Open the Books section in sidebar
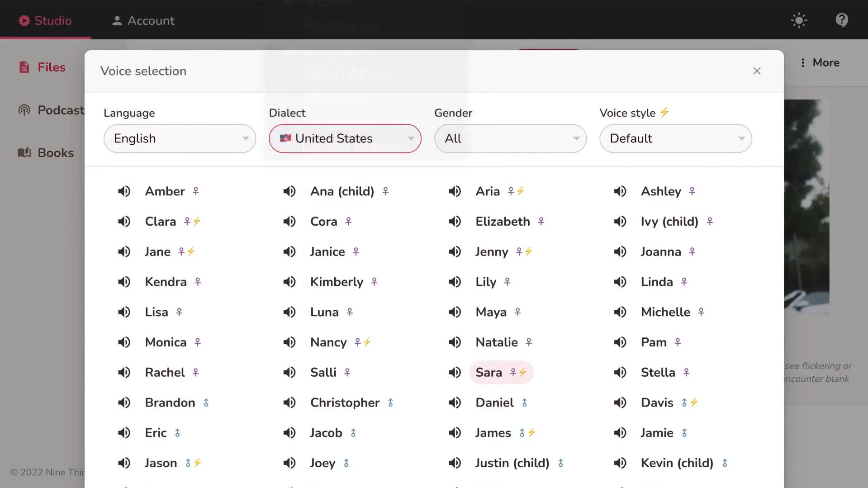The width and height of the screenshot is (868, 488). coord(46,153)
